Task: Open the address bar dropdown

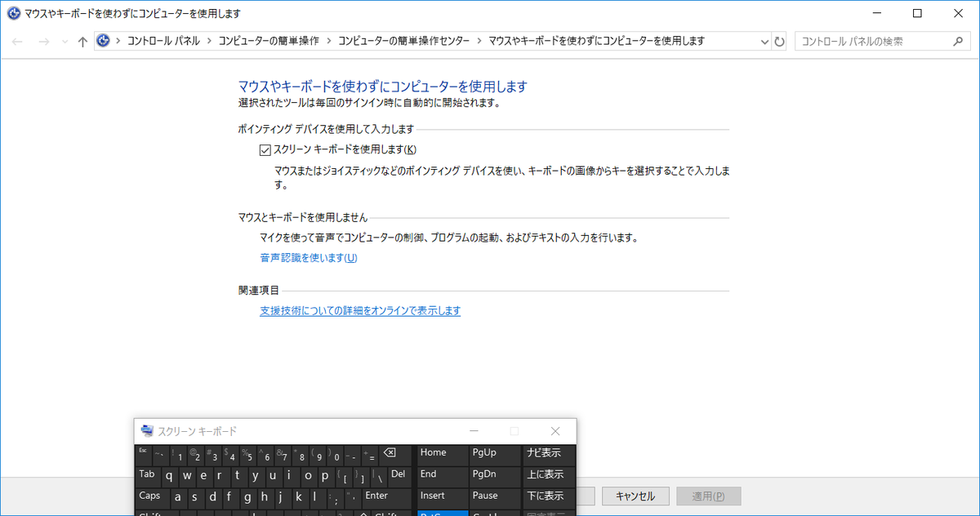Action: click(764, 41)
